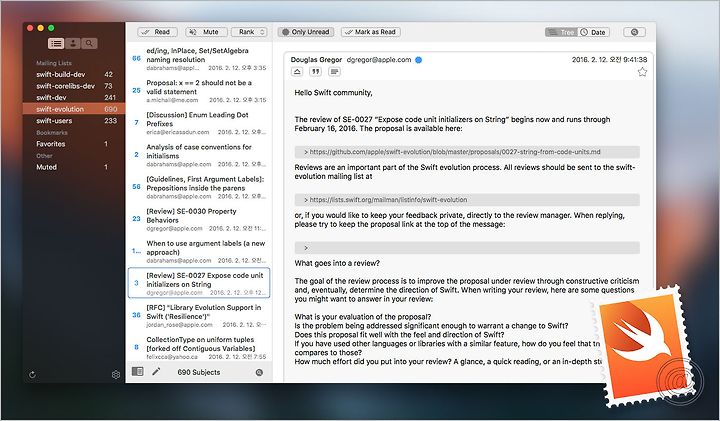Open 'Analysis of case conventions for initialisms'
720x421 pixels.
tap(199, 155)
